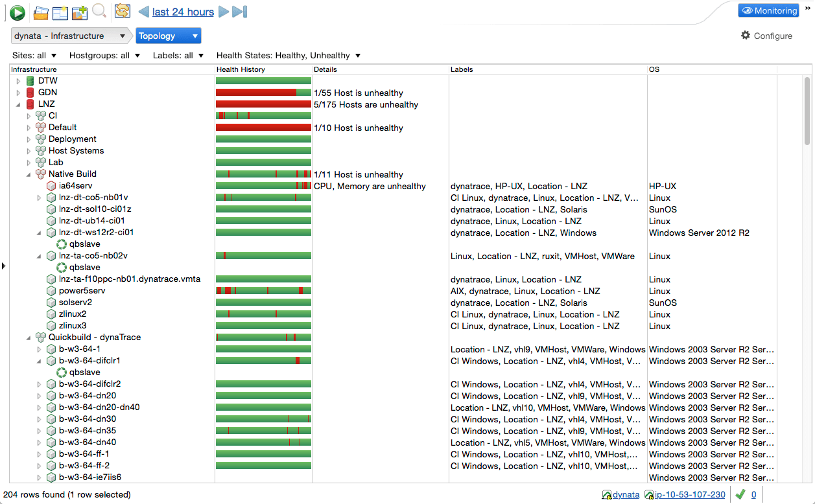Click the Native Build host group icon
This screenshot has width=815, height=504.
coord(41,174)
